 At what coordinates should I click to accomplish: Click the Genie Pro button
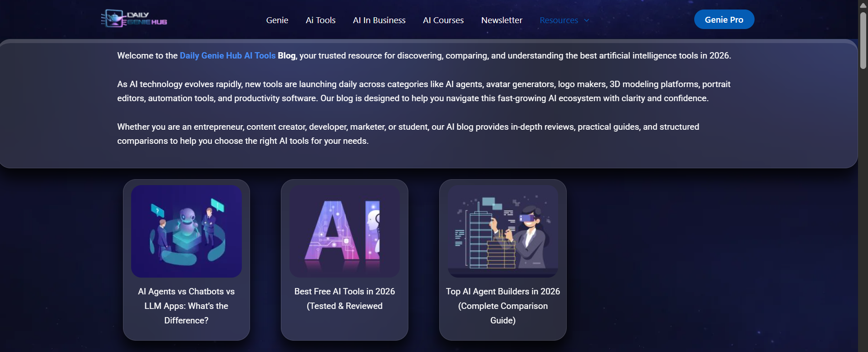pos(724,20)
